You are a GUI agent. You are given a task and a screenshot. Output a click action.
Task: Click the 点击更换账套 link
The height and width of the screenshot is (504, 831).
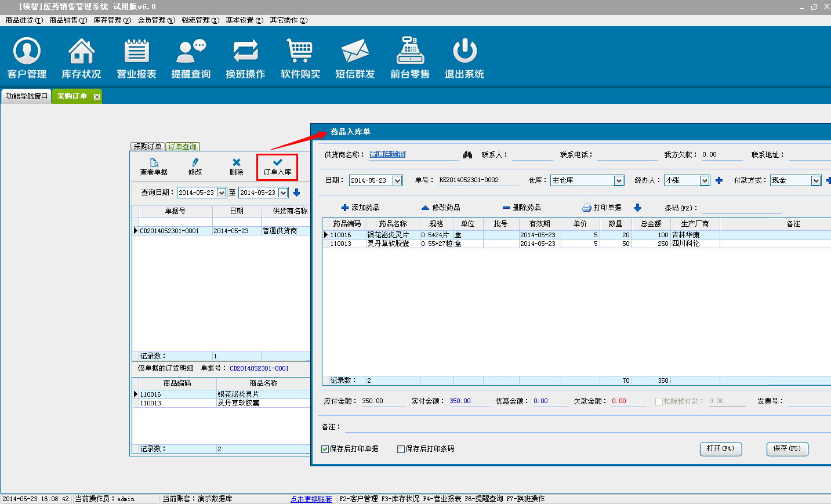pos(311,499)
